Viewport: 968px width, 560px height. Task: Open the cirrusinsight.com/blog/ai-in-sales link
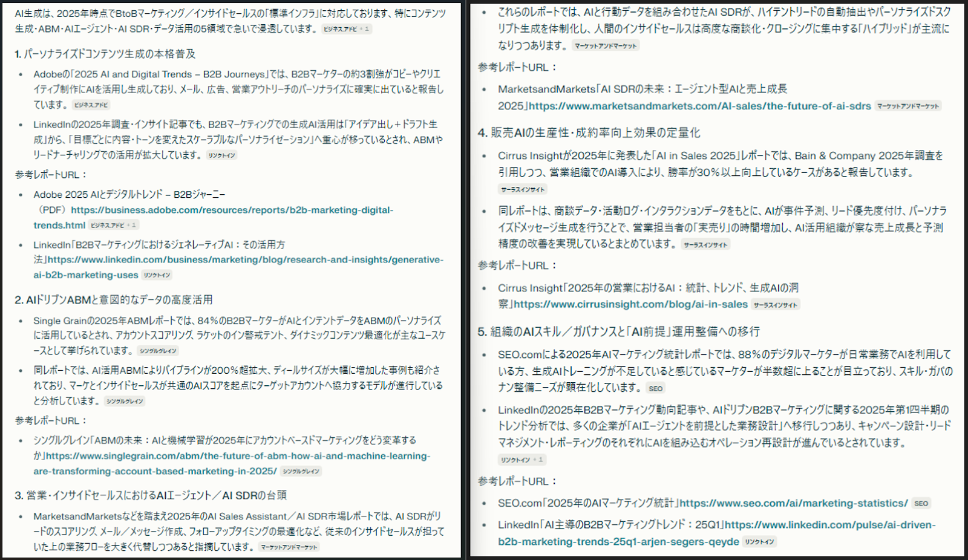pos(630,304)
